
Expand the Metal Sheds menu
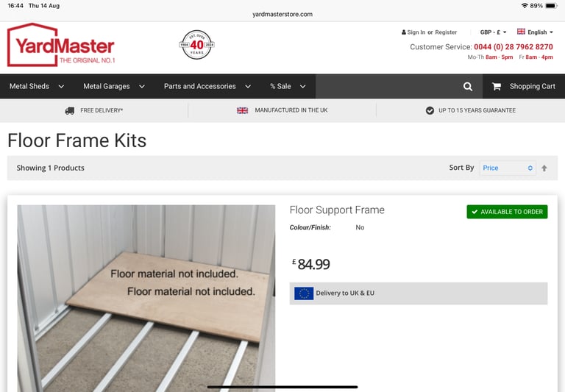click(x=36, y=87)
